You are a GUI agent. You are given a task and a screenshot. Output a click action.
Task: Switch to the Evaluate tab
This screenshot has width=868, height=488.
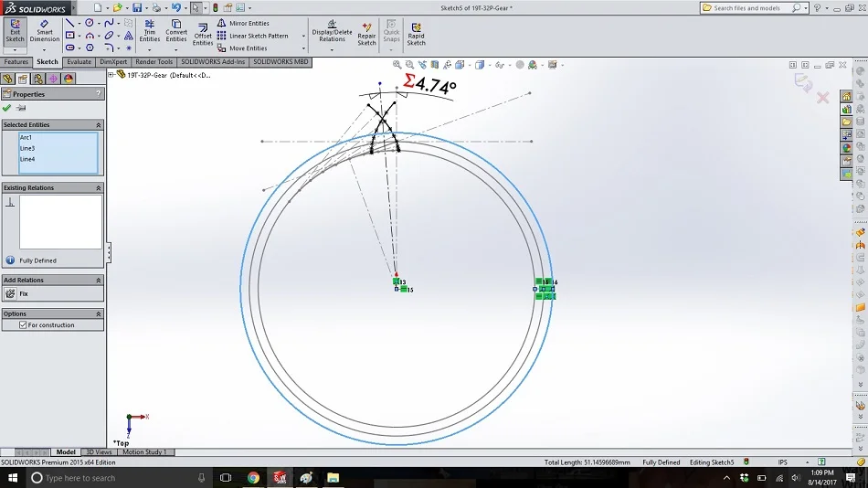click(x=79, y=62)
